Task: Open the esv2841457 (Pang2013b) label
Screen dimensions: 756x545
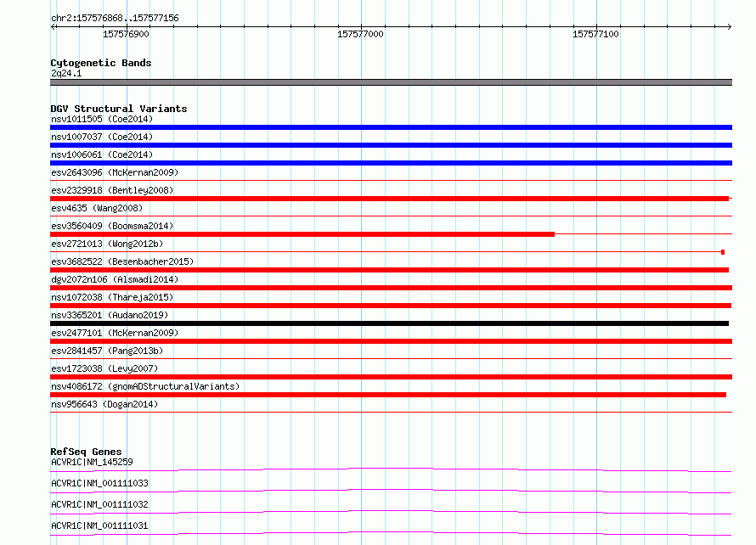Action: pyautogui.click(x=107, y=351)
